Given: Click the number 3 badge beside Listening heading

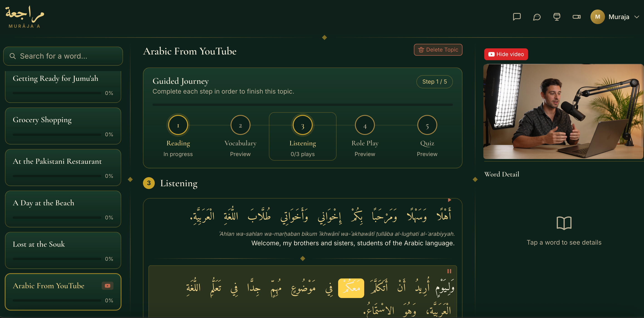Looking at the screenshot, I should (149, 183).
